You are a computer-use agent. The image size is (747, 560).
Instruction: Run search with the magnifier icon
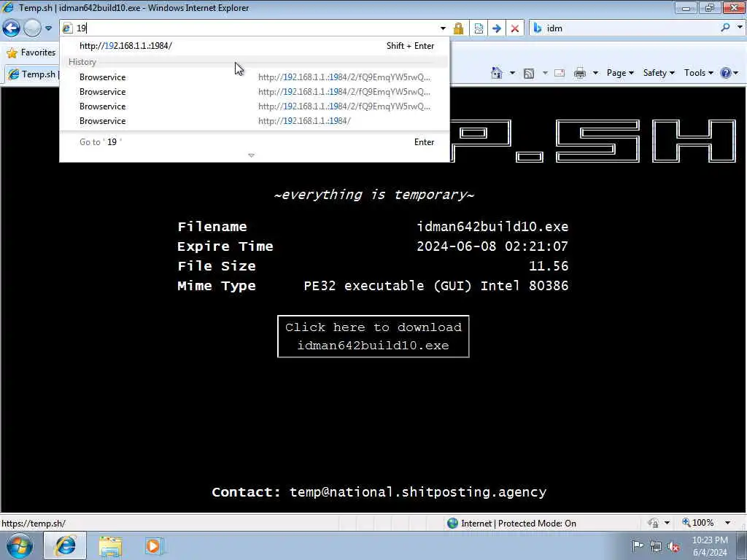(725, 28)
